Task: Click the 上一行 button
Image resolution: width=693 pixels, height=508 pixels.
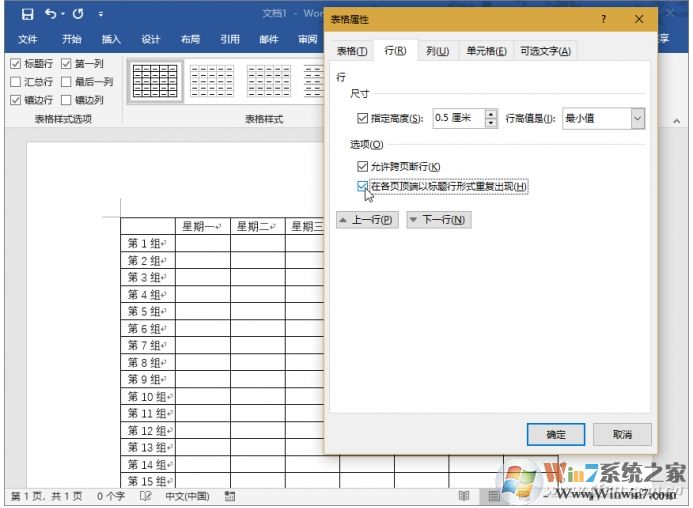Action: pos(367,220)
